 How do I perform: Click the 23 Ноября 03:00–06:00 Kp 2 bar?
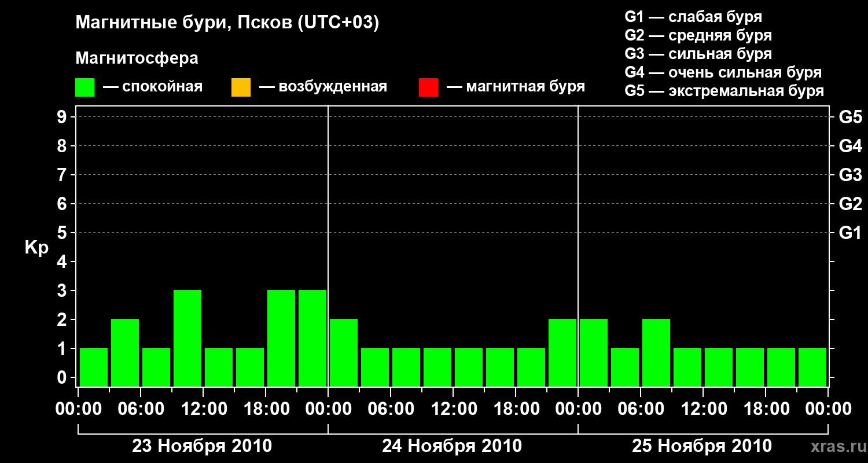point(125,352)
